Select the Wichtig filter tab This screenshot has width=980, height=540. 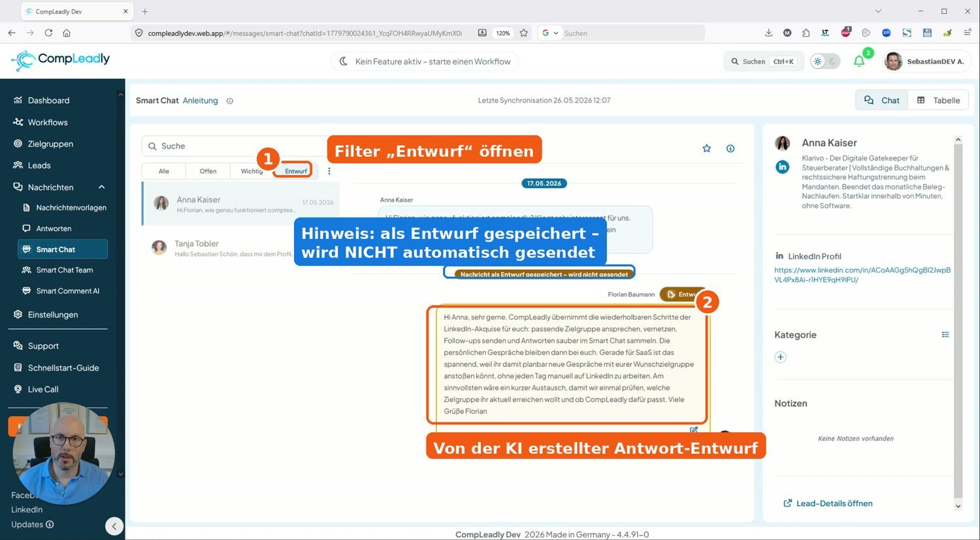pos(252,171)
